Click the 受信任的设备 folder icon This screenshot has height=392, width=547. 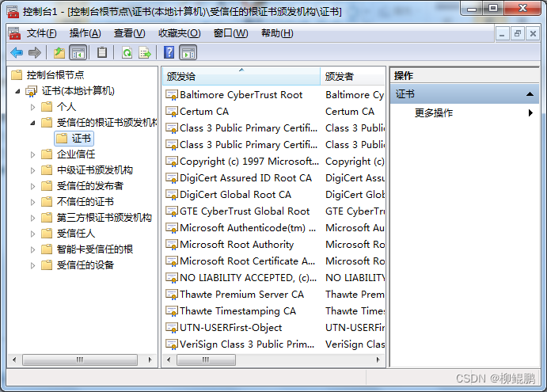47,265
